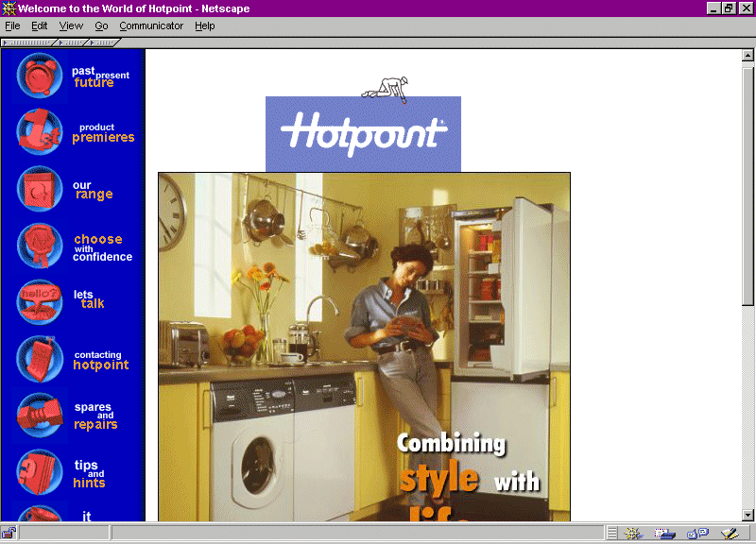Open the spares and repairs link
This screenshot has height=544, width=756.
click(95, 416)
